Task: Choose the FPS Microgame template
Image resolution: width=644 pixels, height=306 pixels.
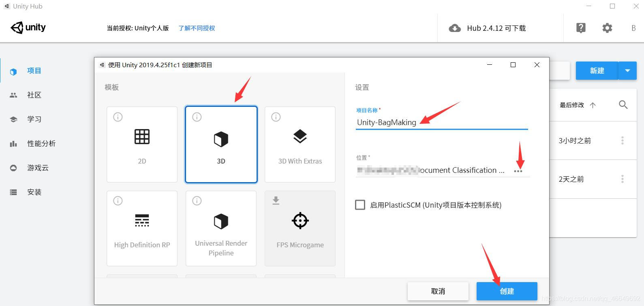Action: point(300,228)
